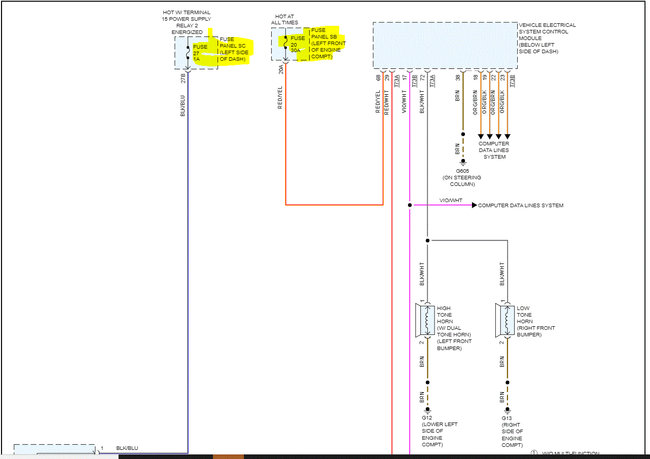Viewport: 650px width, 459px height.
Task: Click the VIO/WHT splice junction dot
Action: [x=409, y=205]
